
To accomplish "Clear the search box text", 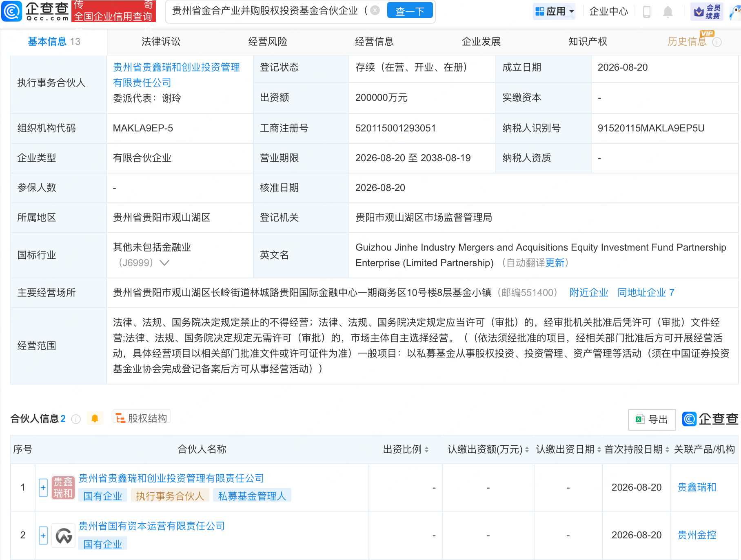I will pyautogui.click(x=375, y=10).
